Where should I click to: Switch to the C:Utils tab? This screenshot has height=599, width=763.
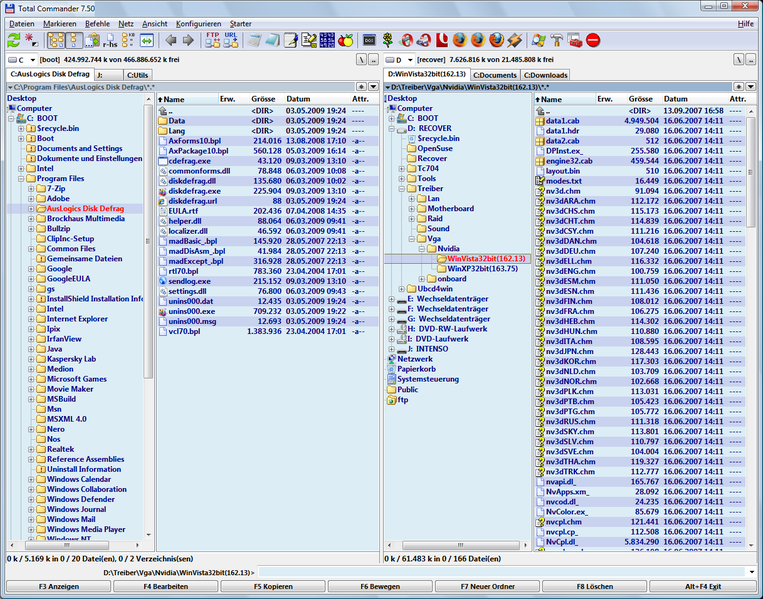click(137, 75)
